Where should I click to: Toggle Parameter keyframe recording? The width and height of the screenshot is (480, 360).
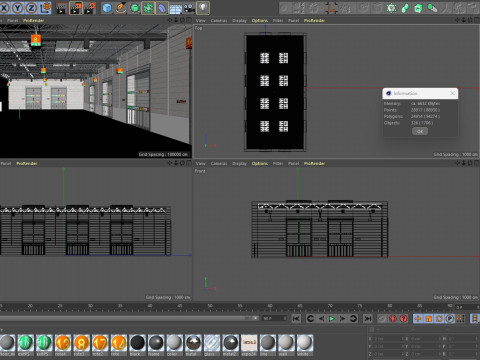click(x=450, y=319)
